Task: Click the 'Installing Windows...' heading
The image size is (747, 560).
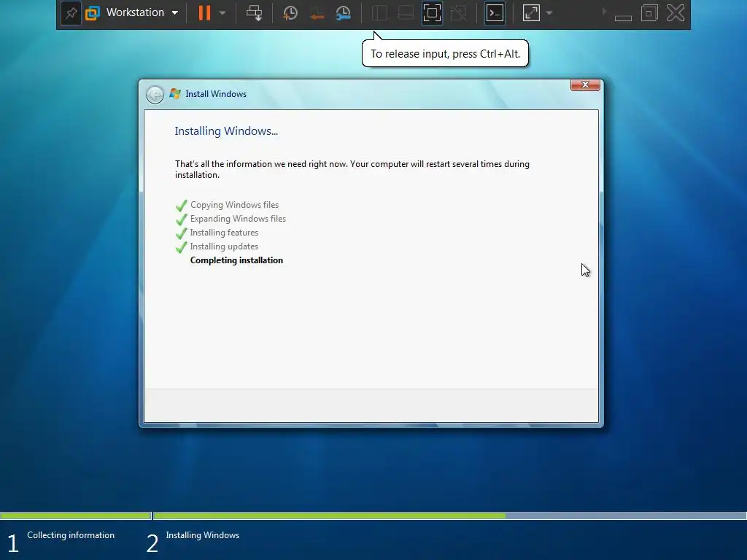Action: pyautogui.click(x=226, y=131)
